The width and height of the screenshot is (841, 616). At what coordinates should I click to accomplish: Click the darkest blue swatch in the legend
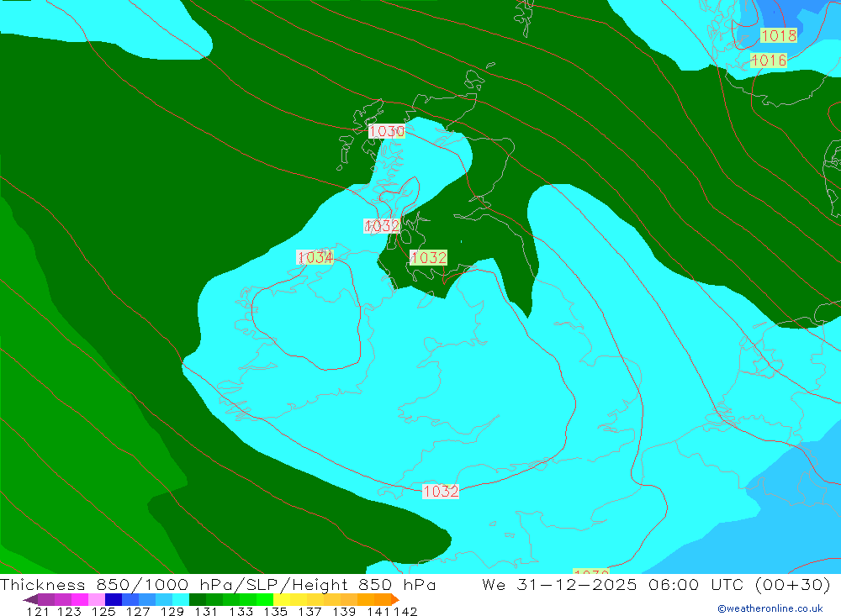point(114,599)
